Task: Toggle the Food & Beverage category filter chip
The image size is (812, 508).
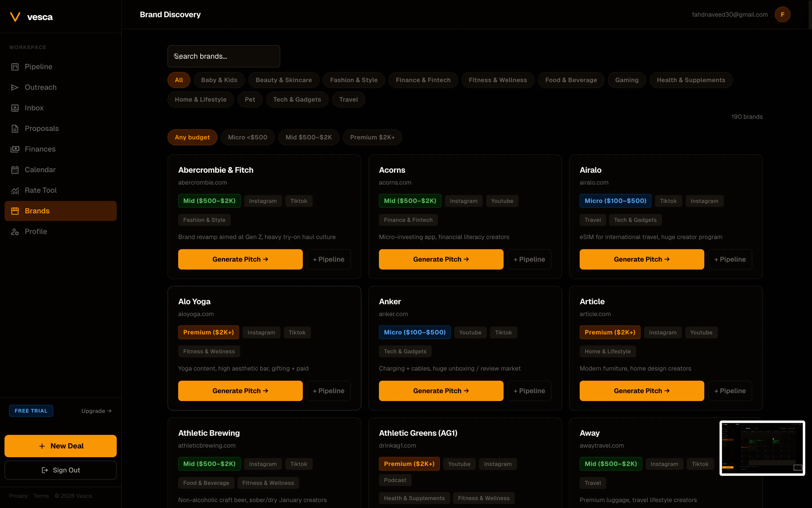Action: point(571,80)
